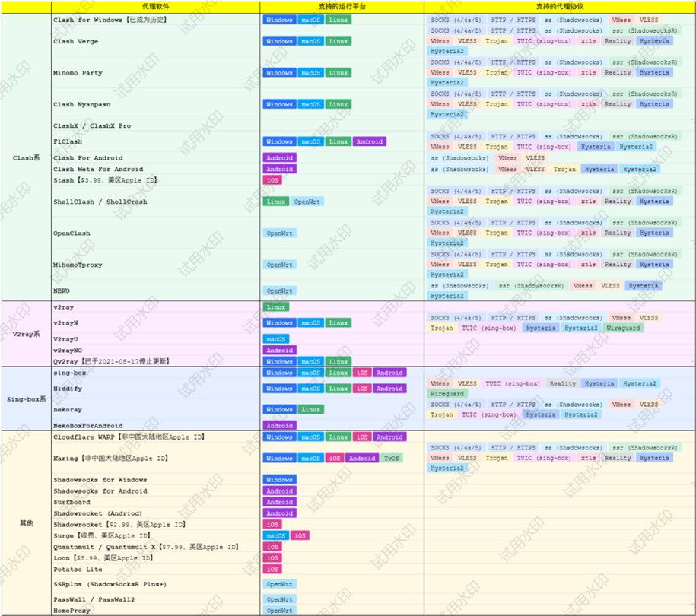Select the OpenWrt tag in HomeProxy row
This screenshot has width=696, height=616.
pyautogui.click(x=280, y=611)
